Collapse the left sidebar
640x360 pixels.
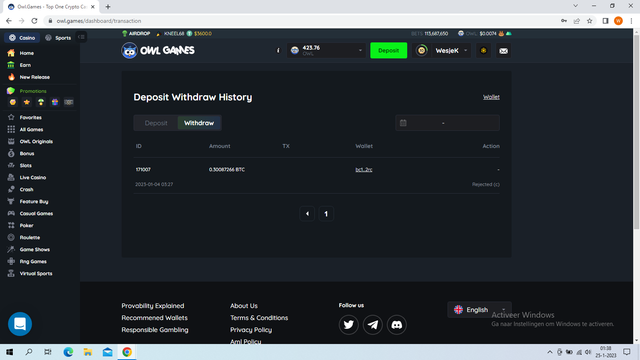81,37
